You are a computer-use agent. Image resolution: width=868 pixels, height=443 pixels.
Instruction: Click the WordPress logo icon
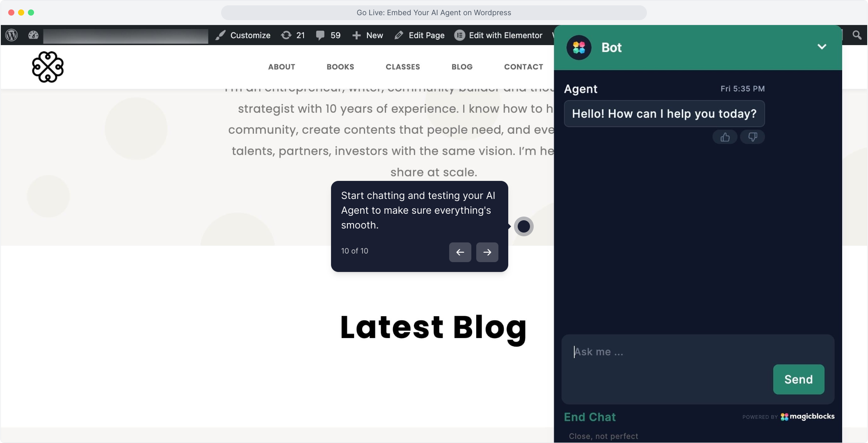coord(11,35)
